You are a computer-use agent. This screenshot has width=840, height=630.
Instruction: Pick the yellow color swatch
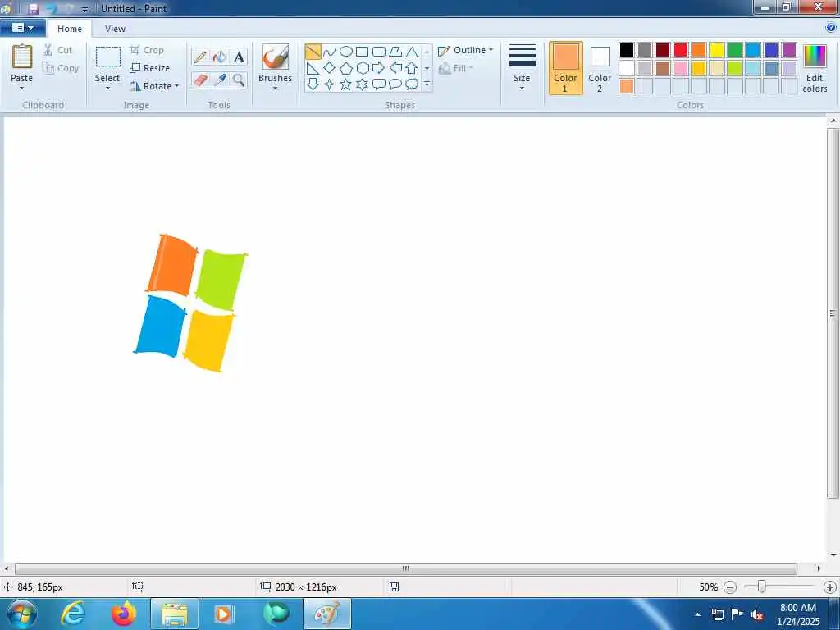point(717,50)
